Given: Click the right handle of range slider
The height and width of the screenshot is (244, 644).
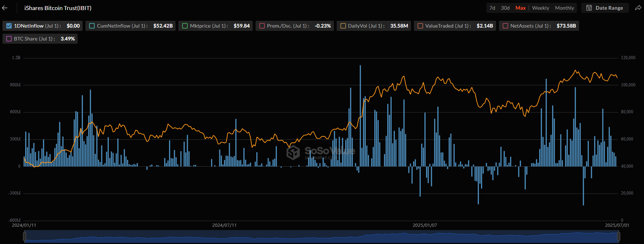Looking at the screenshot, I should click(619, 236).
